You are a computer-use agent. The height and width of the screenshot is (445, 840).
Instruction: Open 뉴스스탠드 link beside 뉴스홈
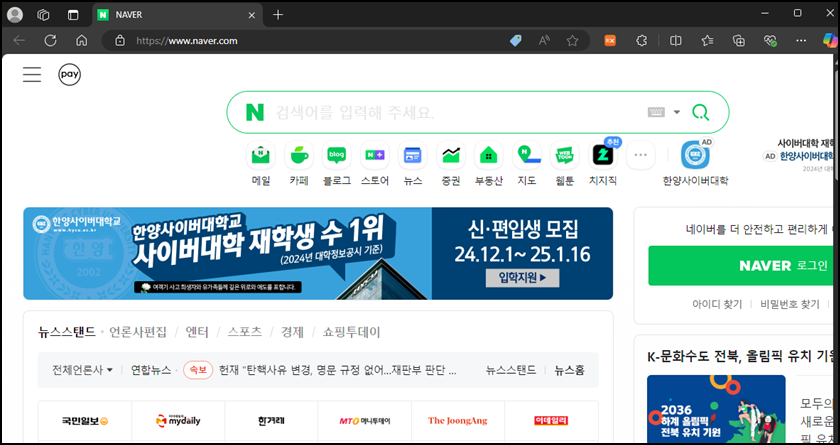click(511, 370)
